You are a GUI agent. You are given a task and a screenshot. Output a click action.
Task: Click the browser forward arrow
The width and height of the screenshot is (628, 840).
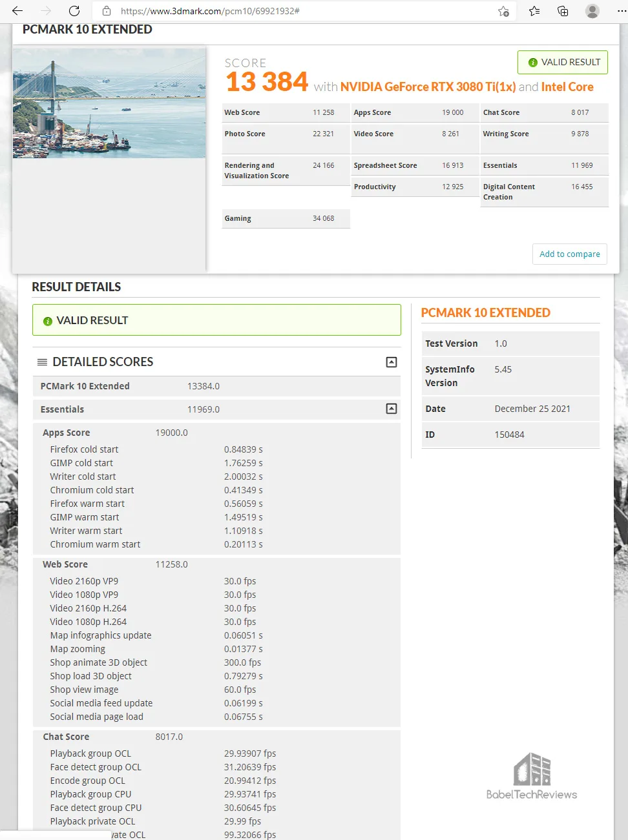click(x=46, y=11)
